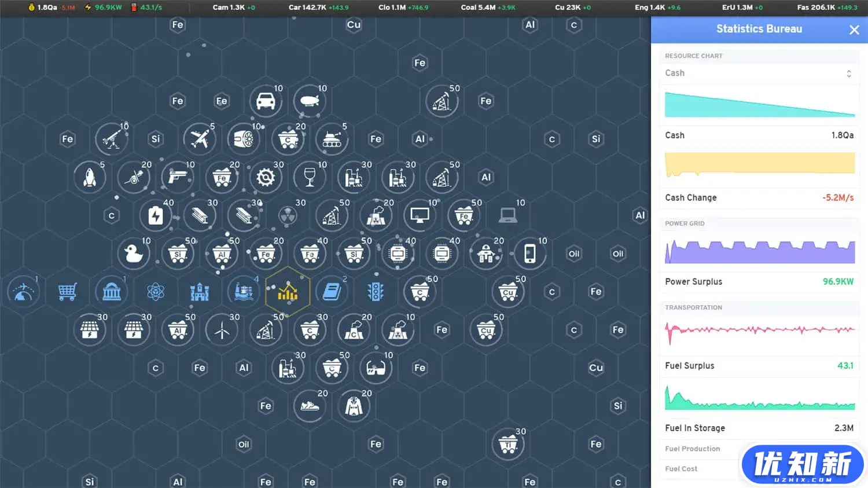
Task: Select the highlighted Statistics Bureau building
Action: pos(288,292)
